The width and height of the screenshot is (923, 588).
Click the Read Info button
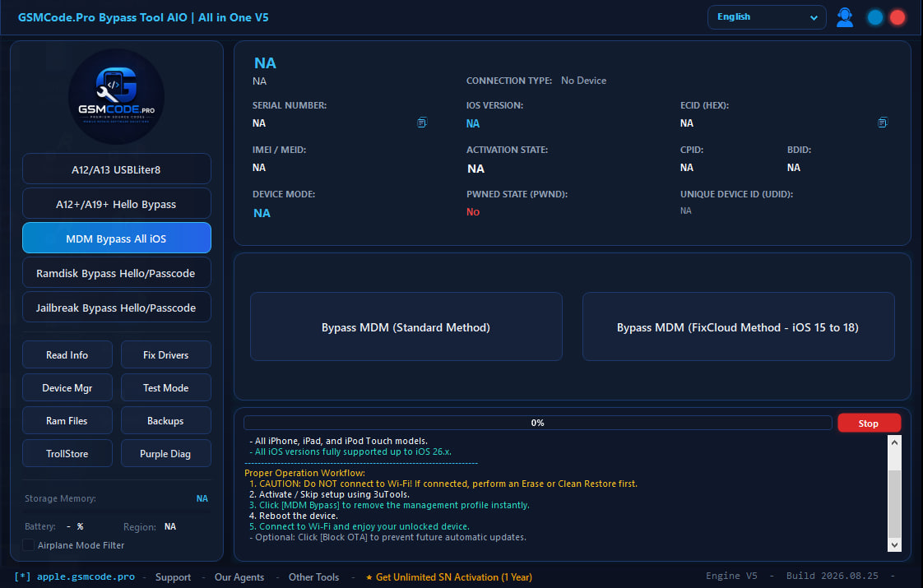pos(67,355)
